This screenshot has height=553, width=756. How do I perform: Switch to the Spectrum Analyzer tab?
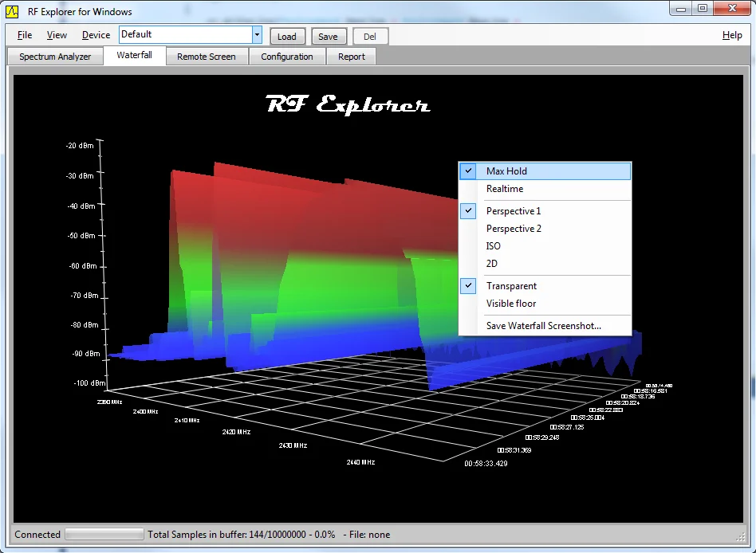(x=55, y=57)
